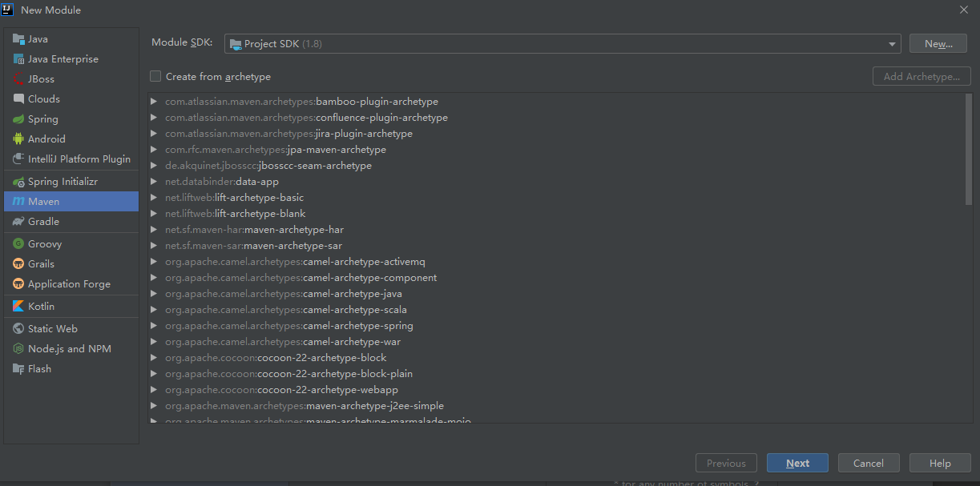Click the Help button
The width and height of the screenshot is (980, 486).
[x=940, y=463]
